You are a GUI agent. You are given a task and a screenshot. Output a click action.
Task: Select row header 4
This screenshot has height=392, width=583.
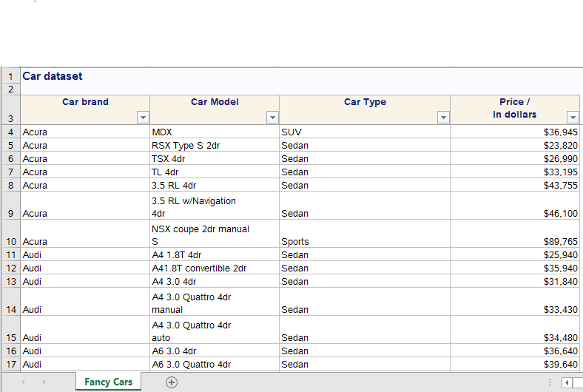point(10,132)
